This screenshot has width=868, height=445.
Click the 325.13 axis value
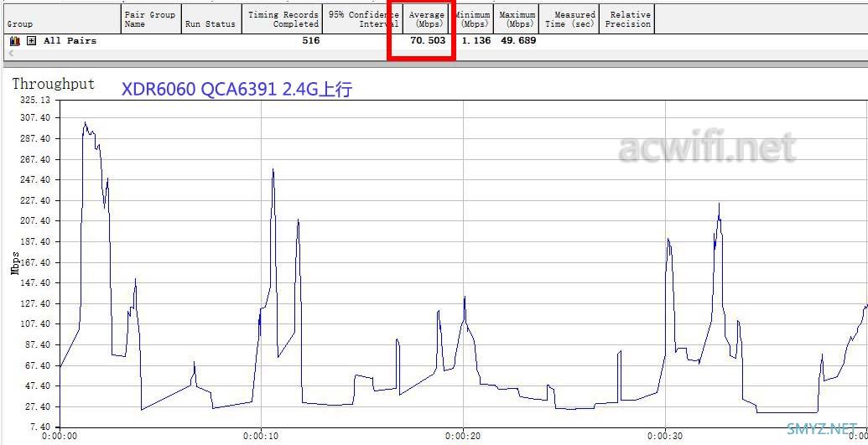(34, 101)
